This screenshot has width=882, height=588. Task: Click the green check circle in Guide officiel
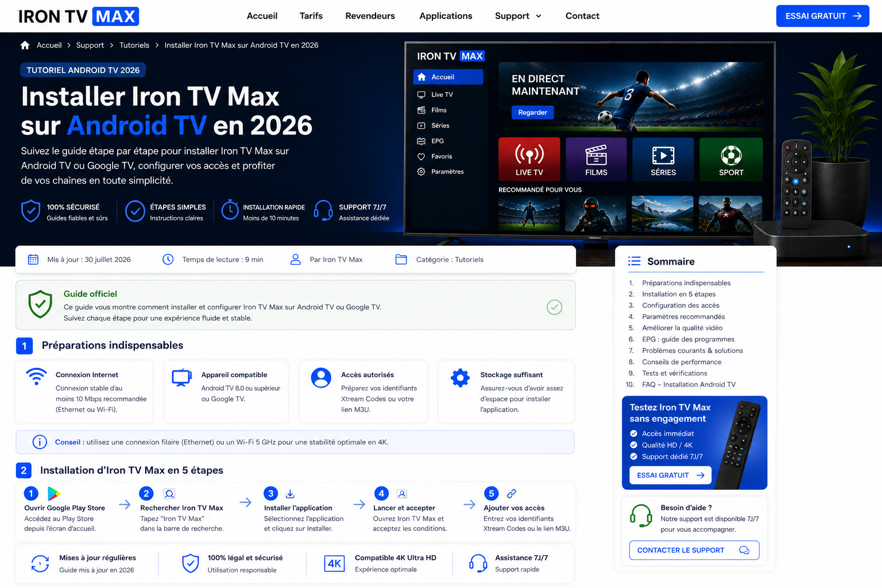pos(554,307)
